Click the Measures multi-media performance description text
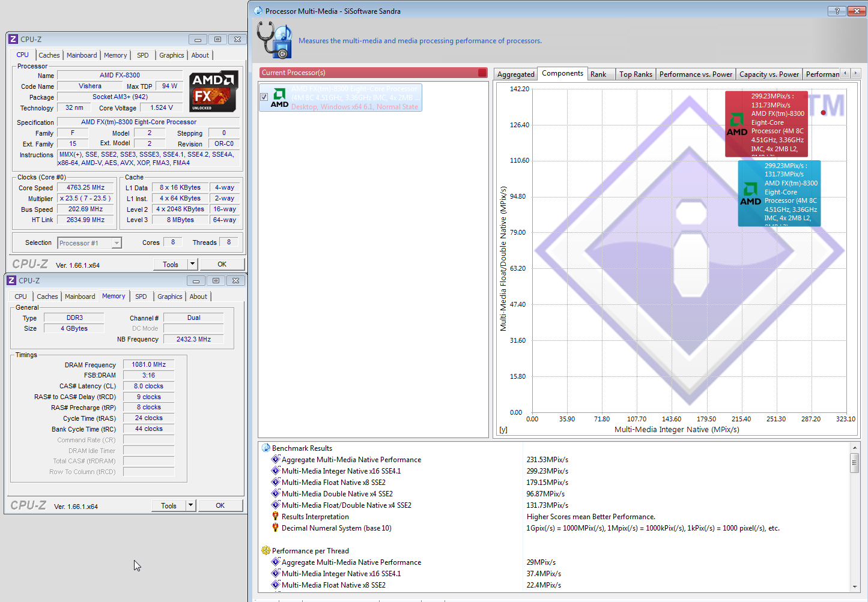 420,41
